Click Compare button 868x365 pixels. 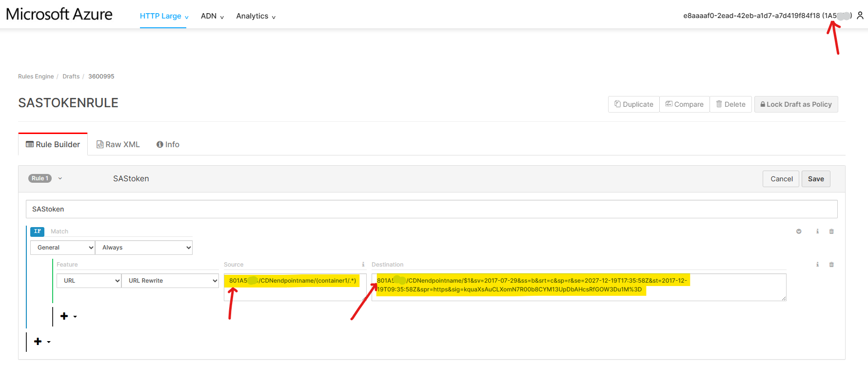click(685, 104)
